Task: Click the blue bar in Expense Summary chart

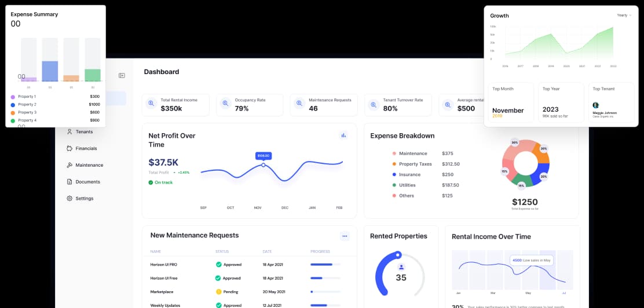Action: [x=50, y=71]
